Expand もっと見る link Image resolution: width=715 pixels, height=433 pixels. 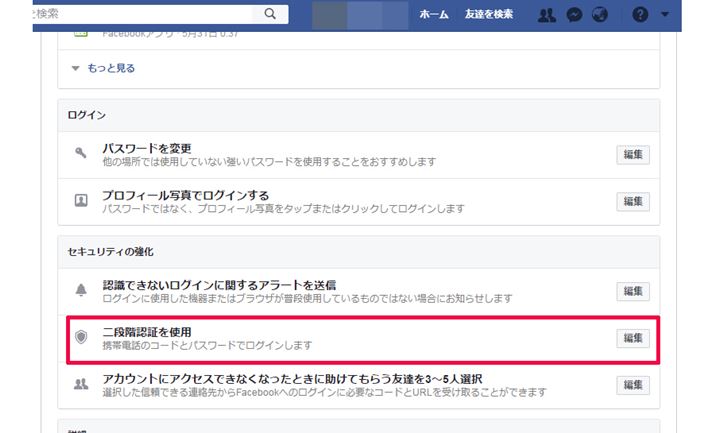[111, 68]
